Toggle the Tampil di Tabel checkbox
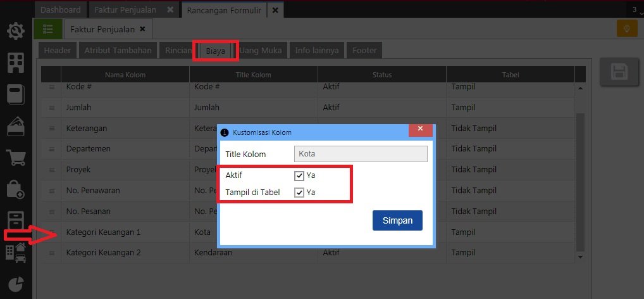Viewport: 644px width, 299px height. pyautogui.click(x=299, y=193)
